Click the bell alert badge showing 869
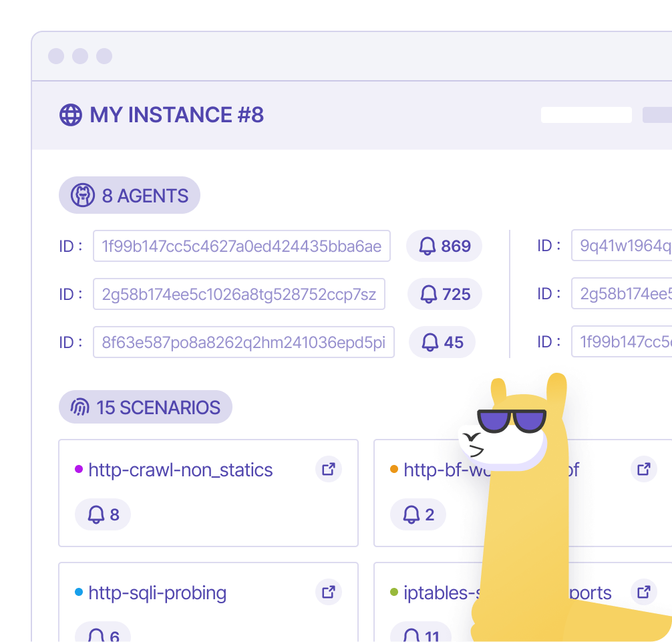The height and width of the screenshot is (642, 672). pyautogui.click(x=444, y=247)
